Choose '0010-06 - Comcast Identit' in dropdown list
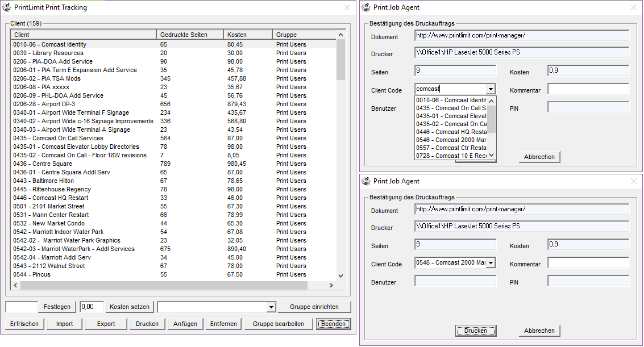Screen dimensions: 644x347 coord(451,100)
